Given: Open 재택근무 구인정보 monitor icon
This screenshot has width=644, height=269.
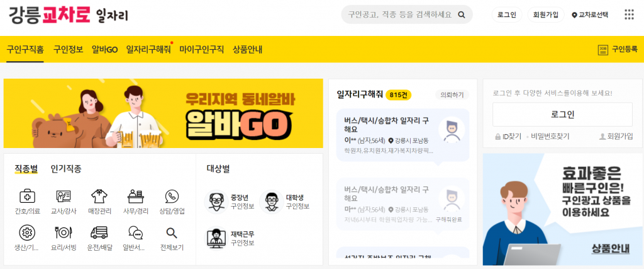Looking at the screenshot, I should click(216, 239).
